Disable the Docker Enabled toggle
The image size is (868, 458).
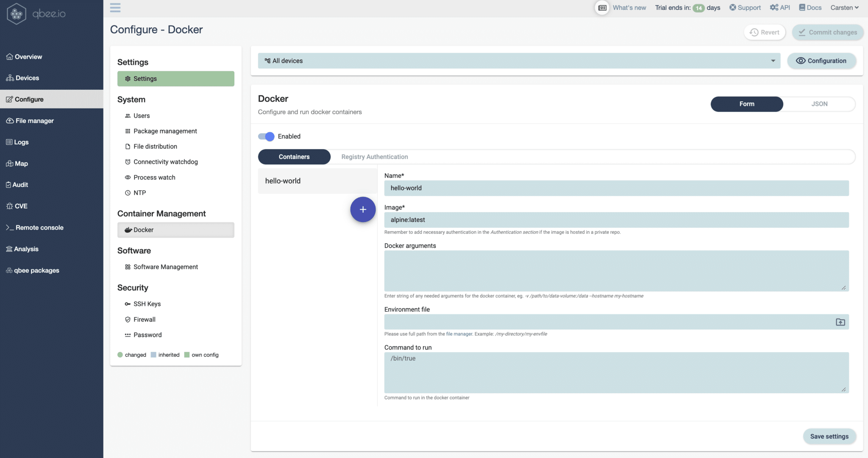[x=266, y=136]
